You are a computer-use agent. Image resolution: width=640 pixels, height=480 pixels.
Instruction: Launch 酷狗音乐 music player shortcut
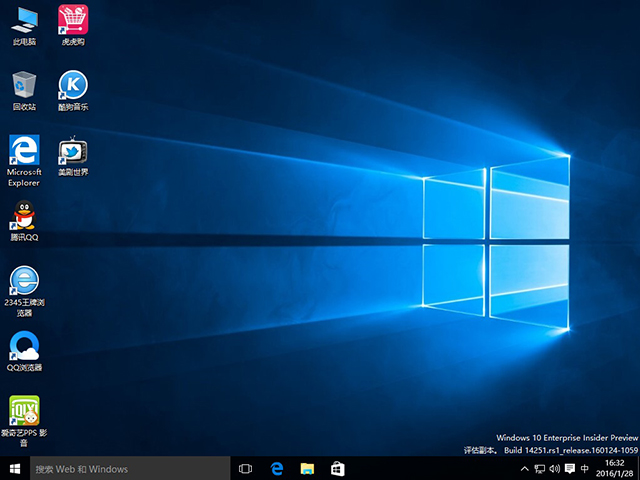pos(72,85)
